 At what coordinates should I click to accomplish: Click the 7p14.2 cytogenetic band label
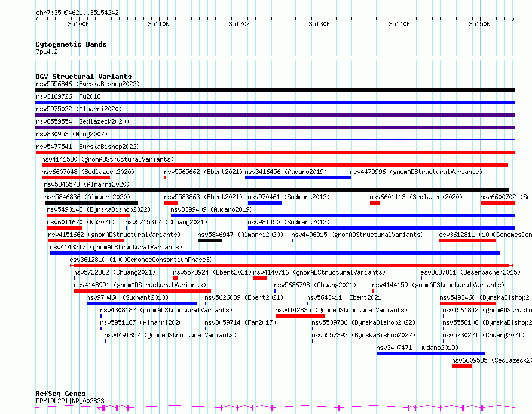coord(47,51)
